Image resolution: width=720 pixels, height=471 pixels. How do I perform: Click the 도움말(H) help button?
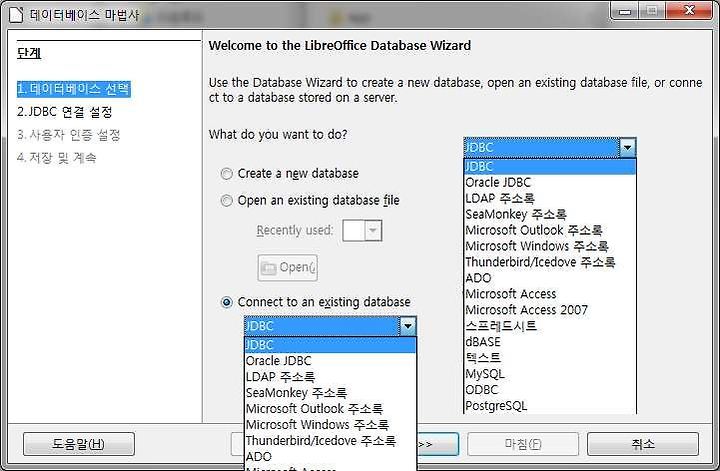click(x=79, y=444)
